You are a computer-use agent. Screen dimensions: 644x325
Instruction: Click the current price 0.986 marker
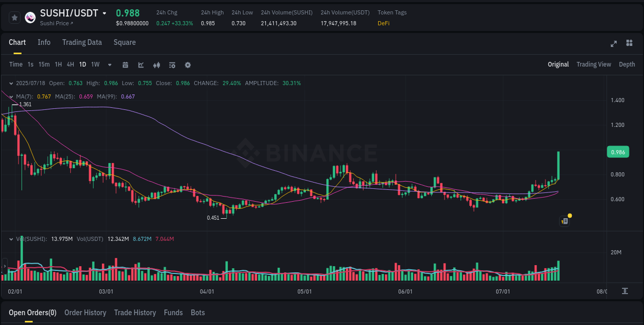coord(618,152)
